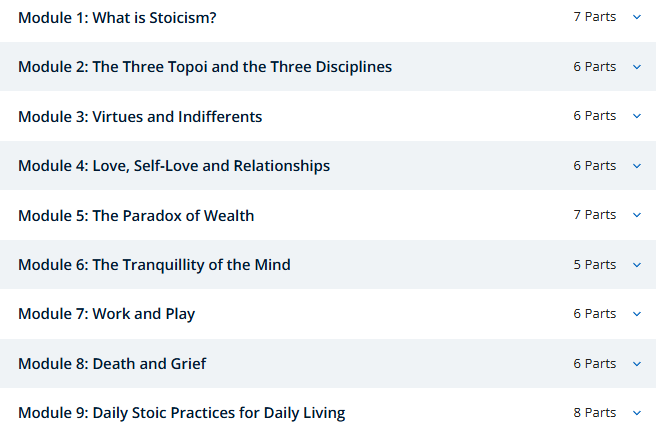Image resolution: width=656 pixels, height=433 pixels.
Task: Click the 5 Parts label on Module 6
Action: [x=594, y=265]
